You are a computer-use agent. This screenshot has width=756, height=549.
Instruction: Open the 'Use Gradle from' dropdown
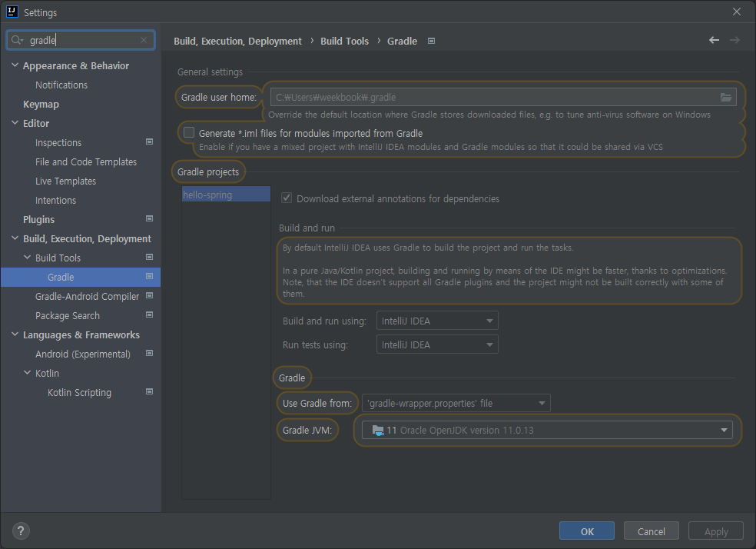pyautogui.click(x=456, y=404)
